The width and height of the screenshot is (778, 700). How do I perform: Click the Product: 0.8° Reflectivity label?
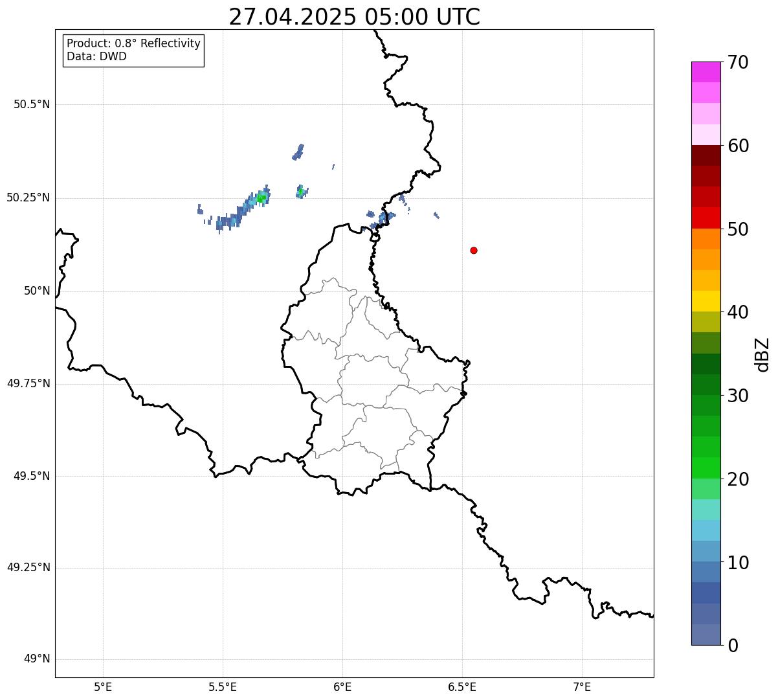tap(134, 43)
